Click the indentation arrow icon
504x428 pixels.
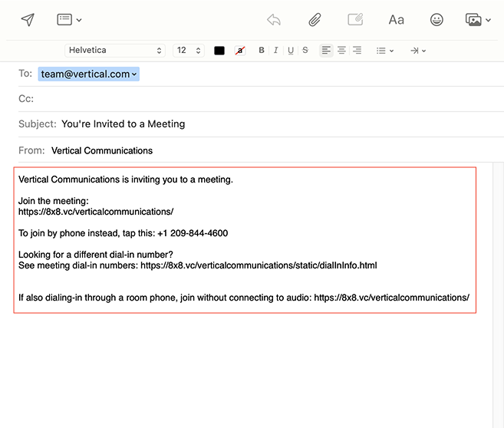tap(414, 51)
